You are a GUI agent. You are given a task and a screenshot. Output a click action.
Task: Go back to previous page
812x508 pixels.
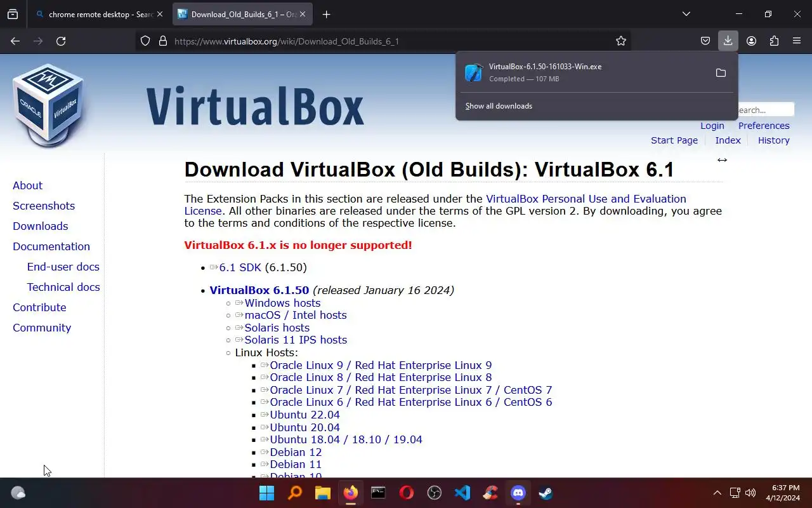point(15,41)
